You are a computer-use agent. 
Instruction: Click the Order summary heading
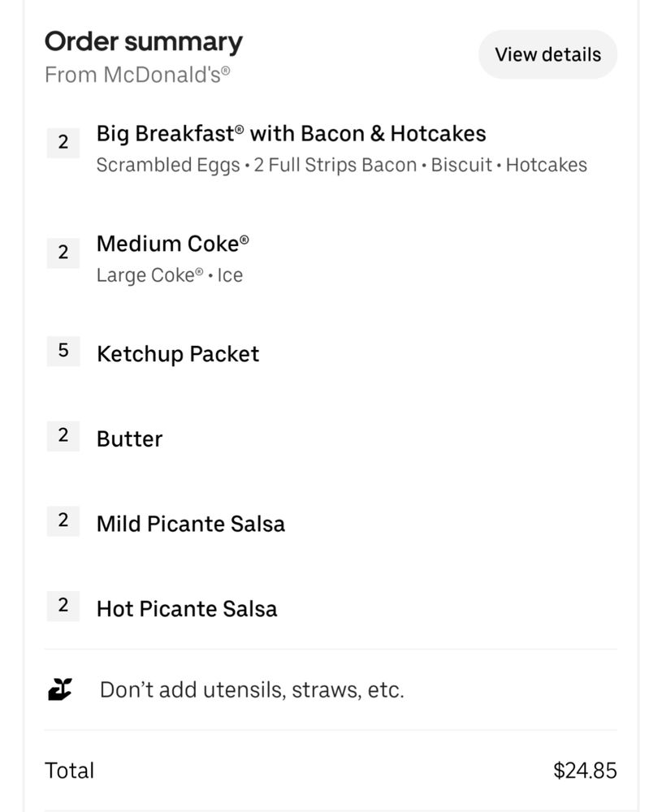[x=143, y=41]
